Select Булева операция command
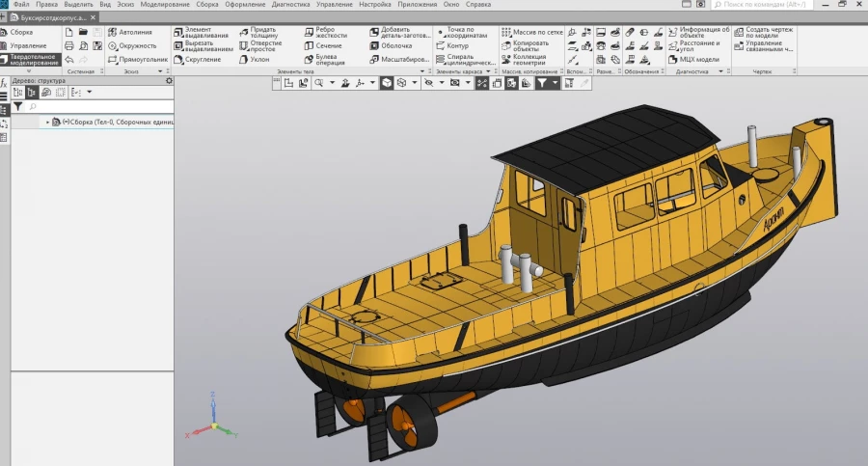This screenshot has width=868, height=466. tap(325, 59)
